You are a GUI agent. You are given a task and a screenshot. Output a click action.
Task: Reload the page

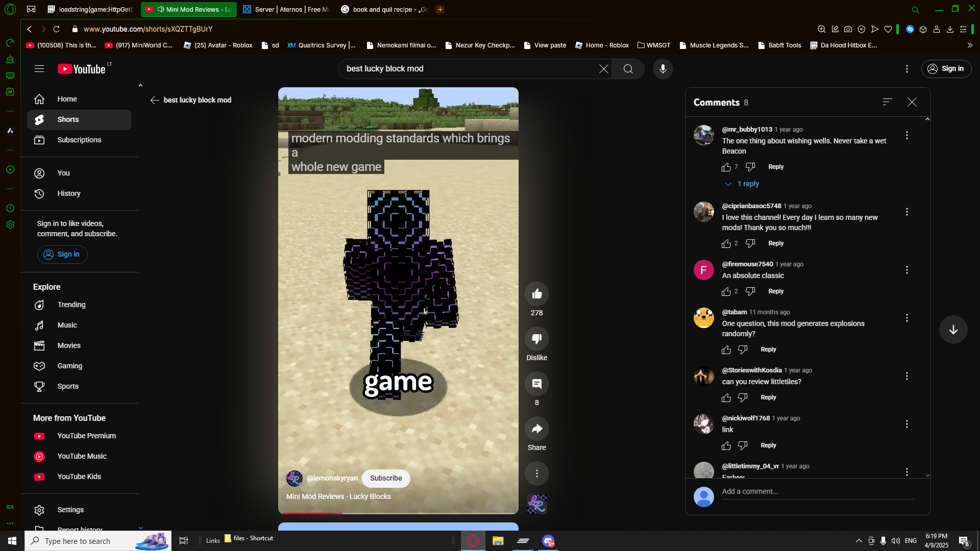57,29
